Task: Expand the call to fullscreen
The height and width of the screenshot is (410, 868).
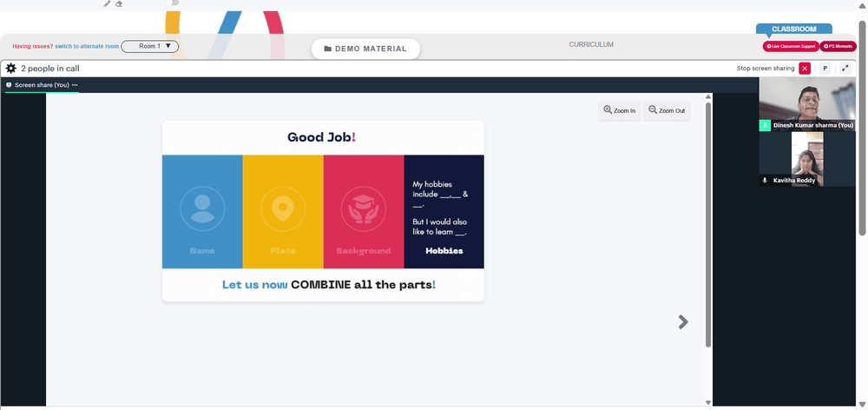Action: pos(845,68)
